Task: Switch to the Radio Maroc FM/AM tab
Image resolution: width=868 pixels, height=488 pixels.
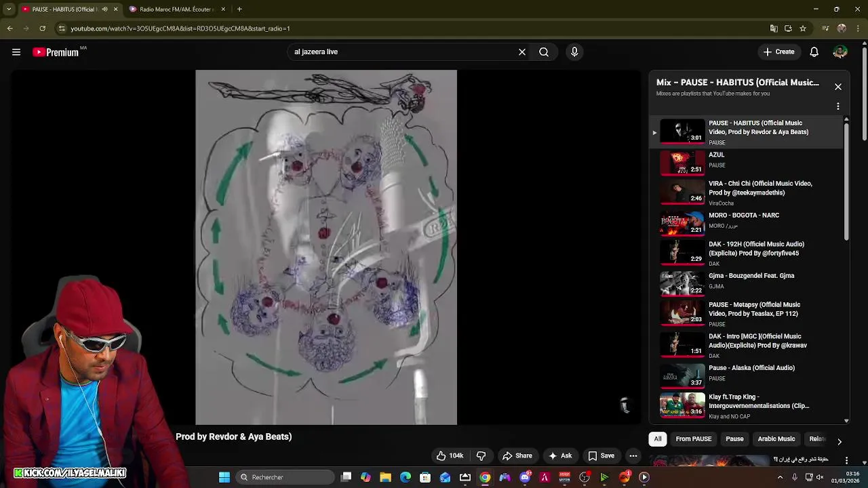Action: (x=176, y=9)
